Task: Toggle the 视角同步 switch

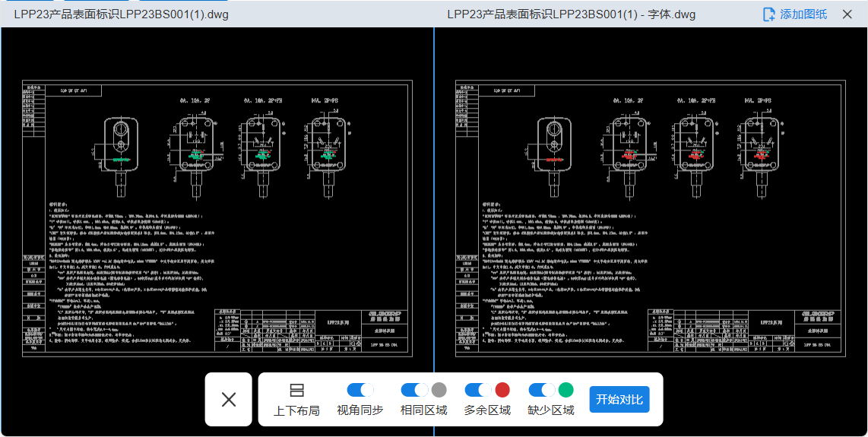Action: pyautogui.click(x=360, y=390)
